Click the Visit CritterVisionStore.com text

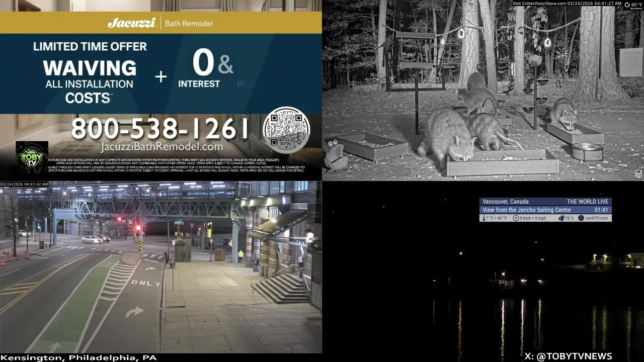(539, 4)
